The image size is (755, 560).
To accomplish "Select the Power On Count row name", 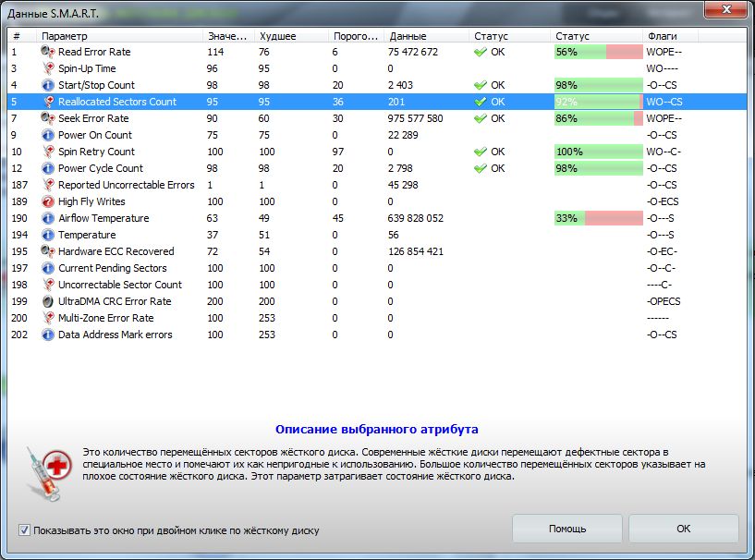I will point(95,135).
